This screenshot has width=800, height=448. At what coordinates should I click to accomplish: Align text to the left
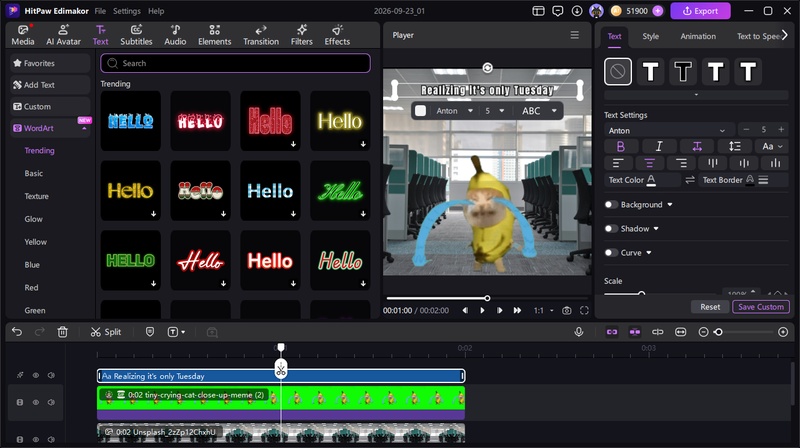(x=618, y=163)
